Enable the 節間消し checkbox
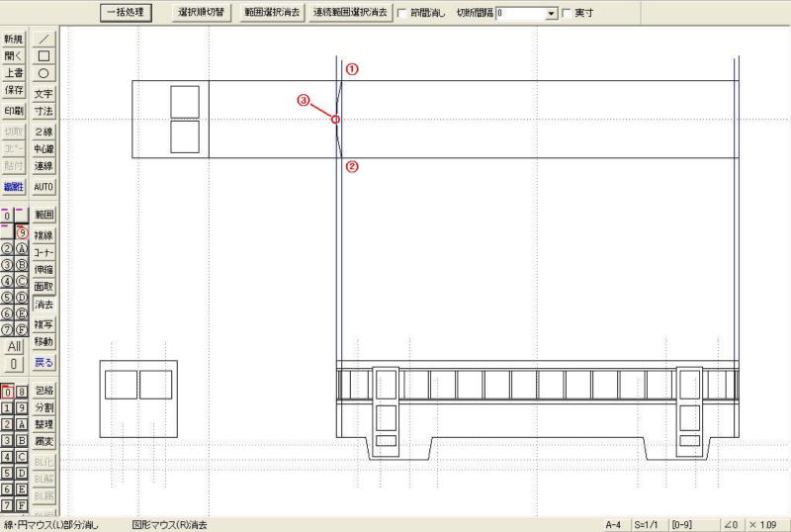The image size is (791, 532). [402, 14]
